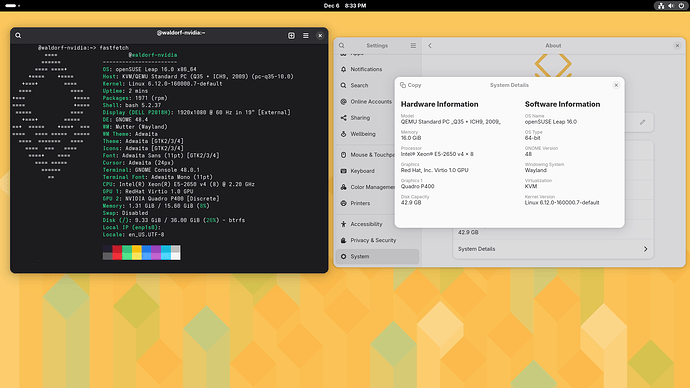
Task: Click the Software Information heading
Action: [x=562, y=104]
